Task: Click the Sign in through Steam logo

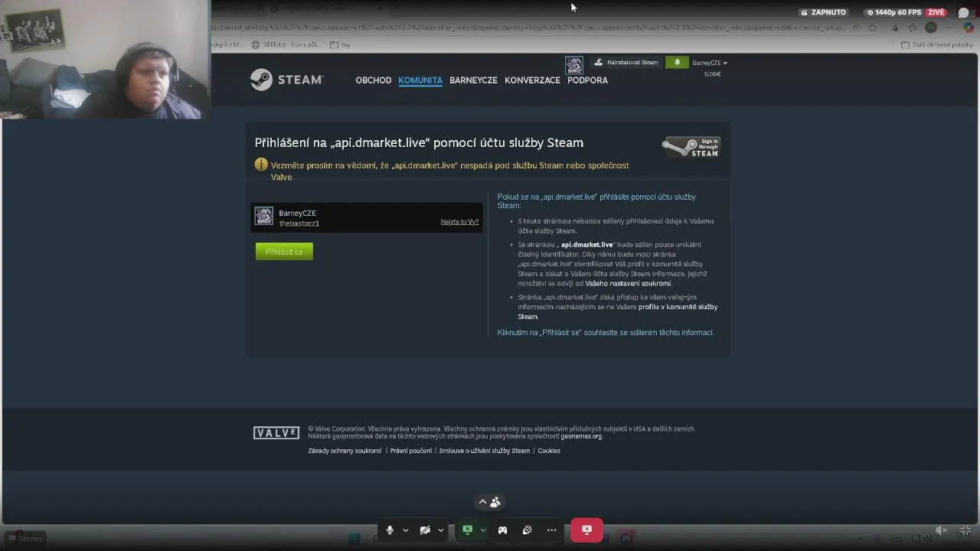Action: [691, 147]
